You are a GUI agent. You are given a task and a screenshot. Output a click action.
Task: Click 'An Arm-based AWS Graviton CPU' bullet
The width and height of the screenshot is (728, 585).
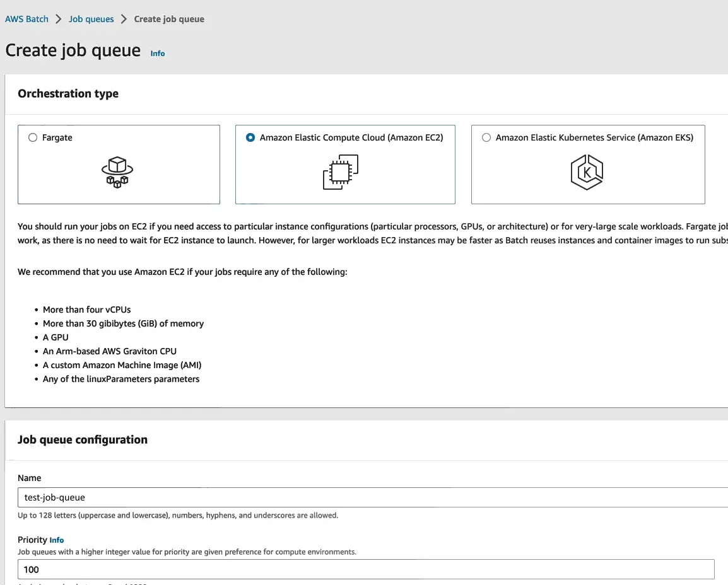[x=110, y=351]
